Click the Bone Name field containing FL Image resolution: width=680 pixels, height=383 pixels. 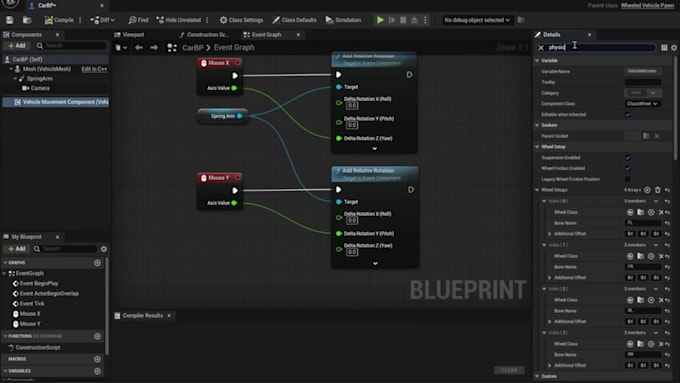coord(643,223)
